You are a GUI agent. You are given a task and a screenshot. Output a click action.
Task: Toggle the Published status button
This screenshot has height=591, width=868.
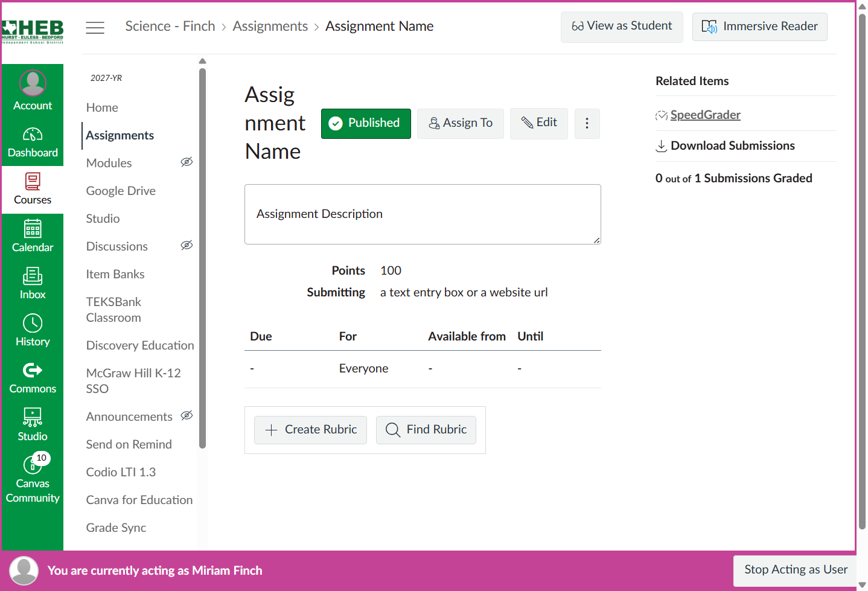[366, 123]
